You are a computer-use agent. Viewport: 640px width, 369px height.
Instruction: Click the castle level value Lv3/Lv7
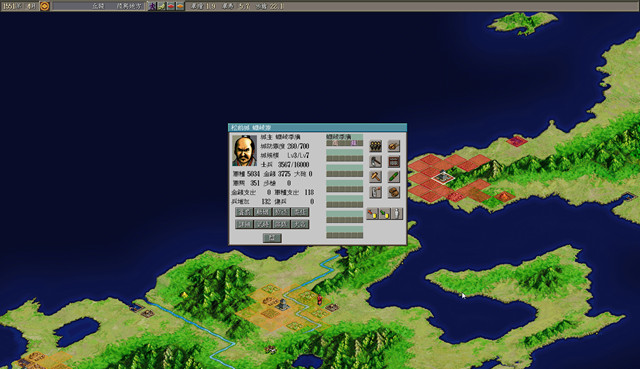[x=298, y=155]
